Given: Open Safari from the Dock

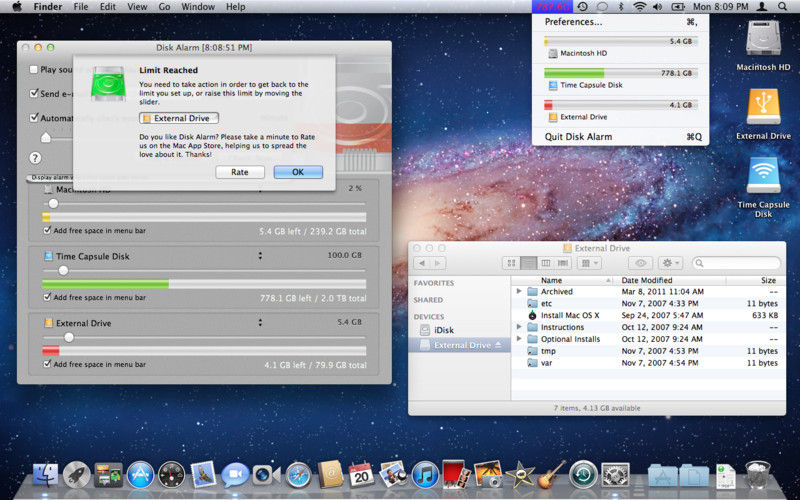Looking at the screenshot, I should (298, 474).
